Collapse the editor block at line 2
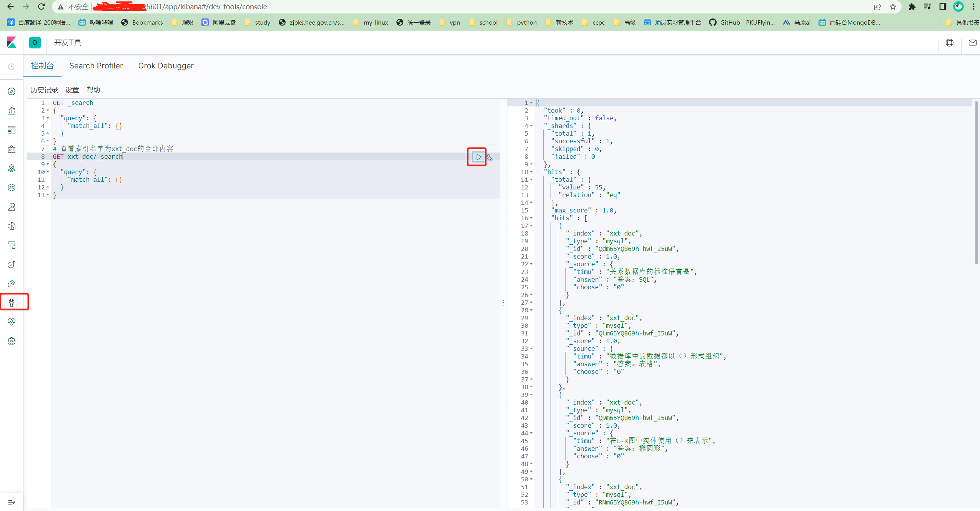 tap(48, 111)
